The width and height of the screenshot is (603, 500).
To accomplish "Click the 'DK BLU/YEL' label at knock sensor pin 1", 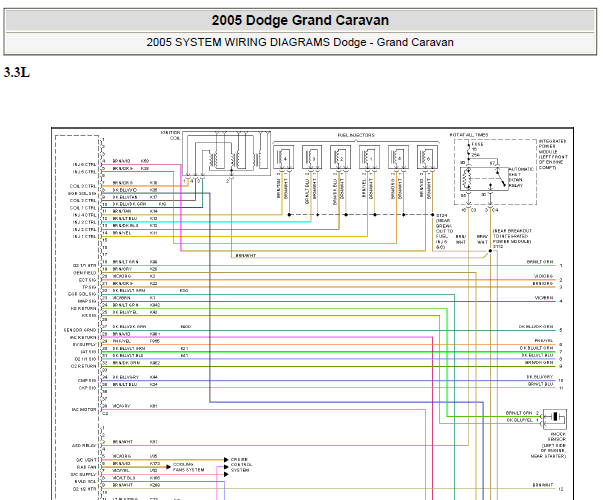I will pos(520,420).
